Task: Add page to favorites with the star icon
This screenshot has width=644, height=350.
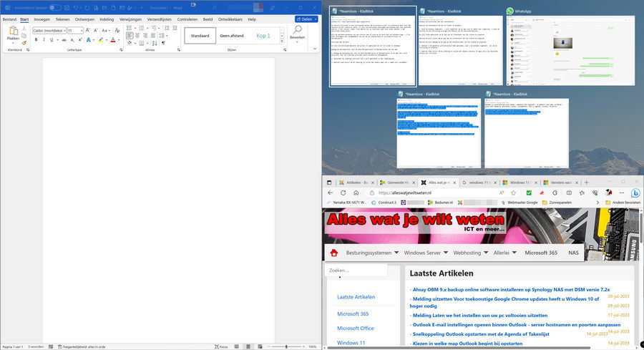Action: coord(513,193)
